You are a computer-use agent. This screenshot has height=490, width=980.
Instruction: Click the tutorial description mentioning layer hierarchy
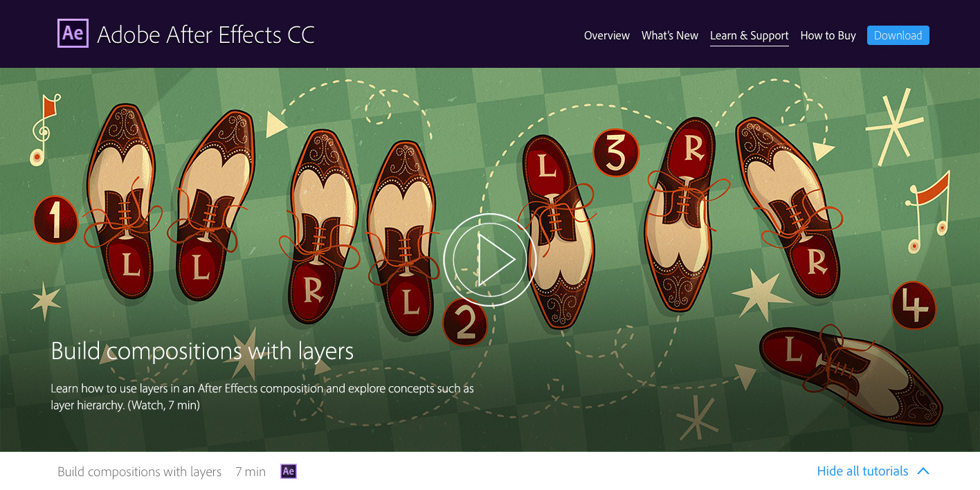[262, 397]
